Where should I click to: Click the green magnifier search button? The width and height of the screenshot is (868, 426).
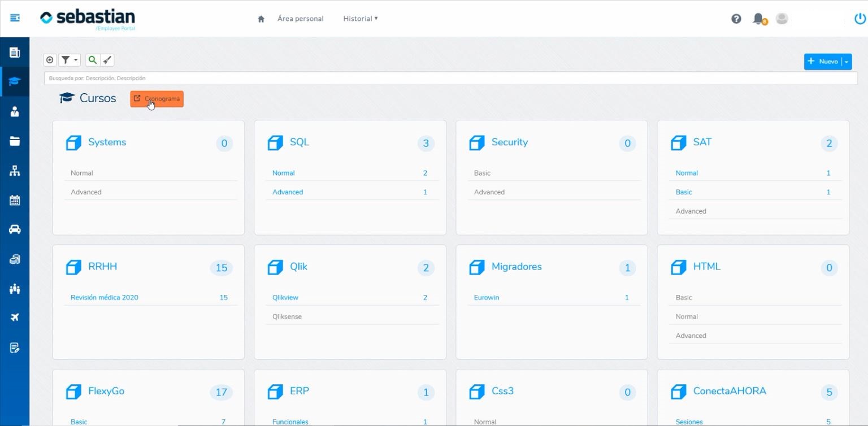[x=93, y=60]
